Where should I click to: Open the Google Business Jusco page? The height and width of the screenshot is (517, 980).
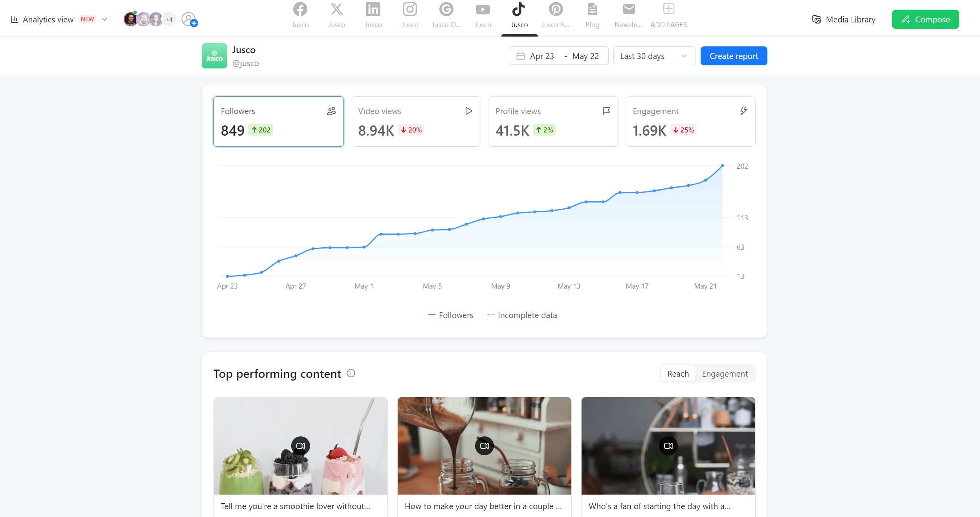tap(446, 16)
